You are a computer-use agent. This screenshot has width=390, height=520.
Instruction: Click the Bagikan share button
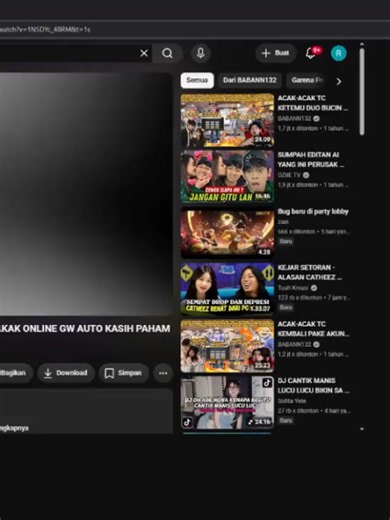(x=15, y=373)
